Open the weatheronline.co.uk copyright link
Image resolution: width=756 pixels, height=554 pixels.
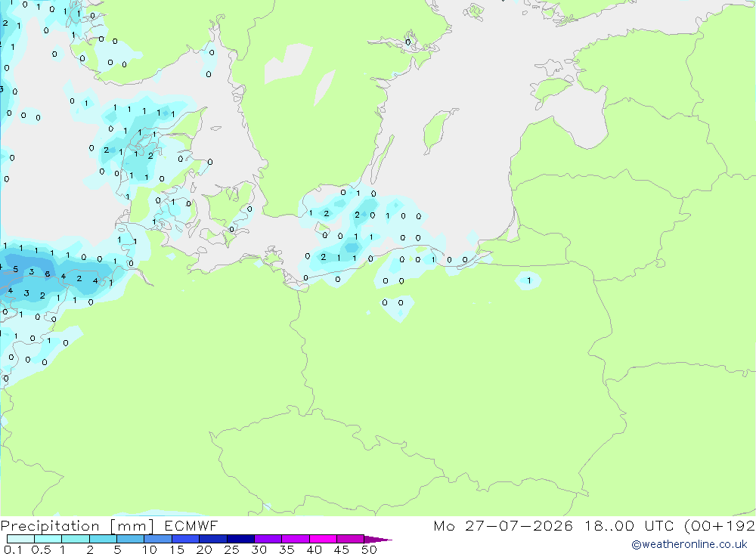pyautogui.click(x=689, y=544)
